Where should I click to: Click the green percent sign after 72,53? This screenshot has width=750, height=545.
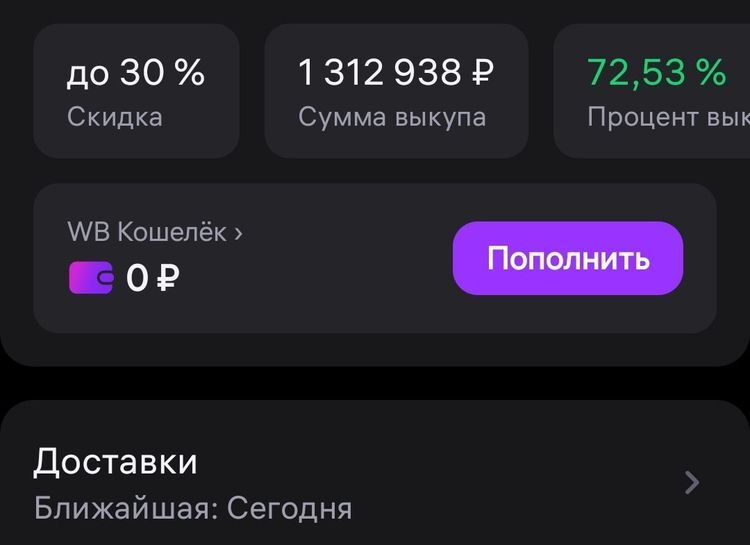pyautogui.click(x=709, y=72)
